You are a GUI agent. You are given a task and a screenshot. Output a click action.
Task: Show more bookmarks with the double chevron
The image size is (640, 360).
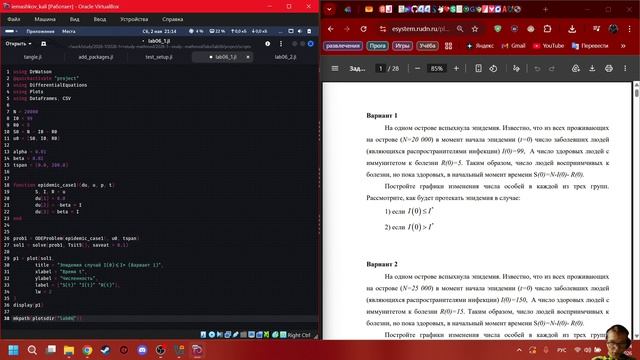coord(623,46)
